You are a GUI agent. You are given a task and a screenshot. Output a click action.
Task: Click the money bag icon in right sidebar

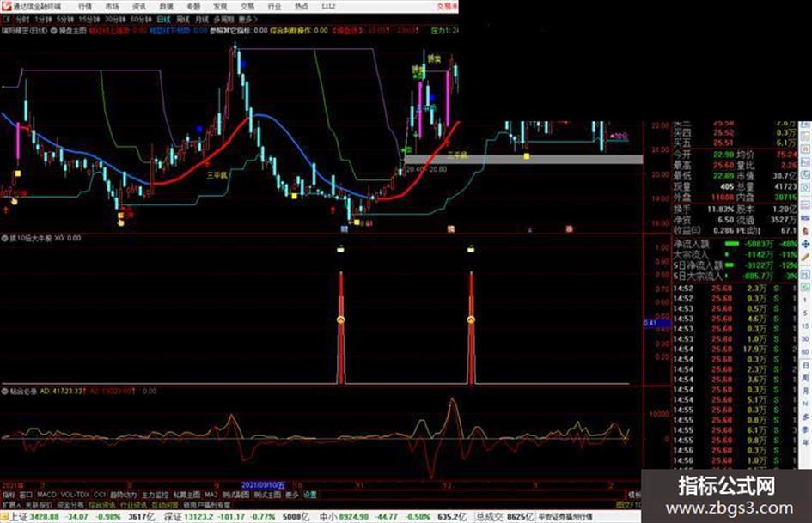coord(805,230)
